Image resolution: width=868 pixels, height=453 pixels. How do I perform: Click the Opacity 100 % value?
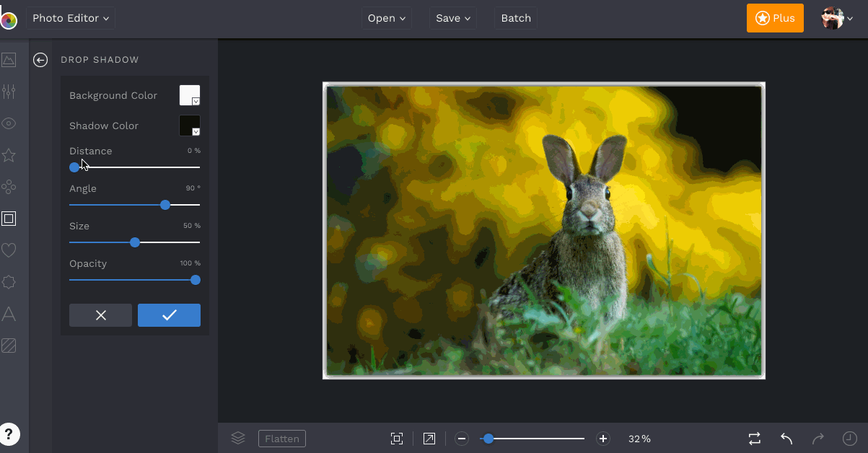pyautogui.click(x=190, y=263)
